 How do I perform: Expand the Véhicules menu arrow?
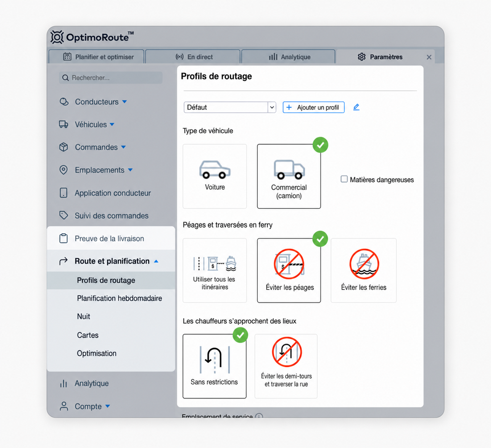coord(112,124)
